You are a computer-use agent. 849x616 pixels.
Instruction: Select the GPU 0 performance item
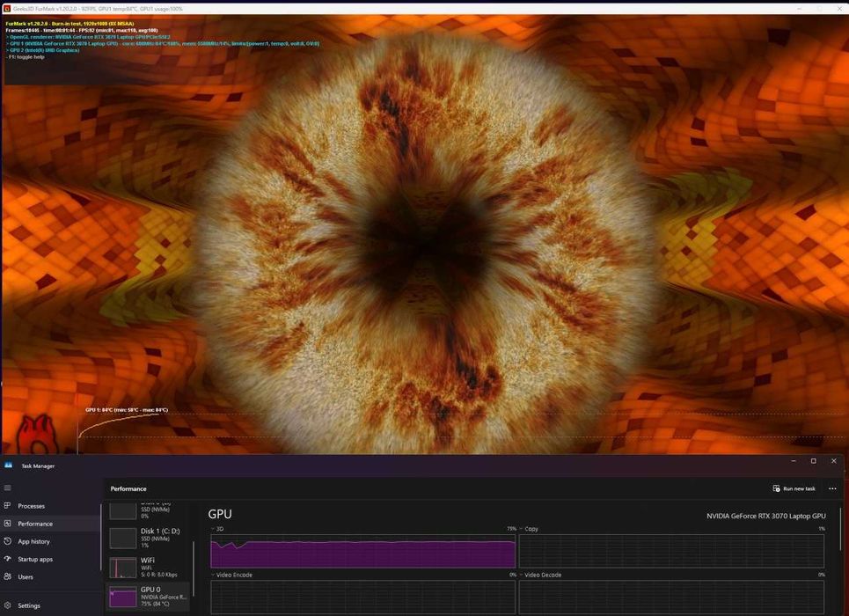pyautogui.click(x=148, y=597)
